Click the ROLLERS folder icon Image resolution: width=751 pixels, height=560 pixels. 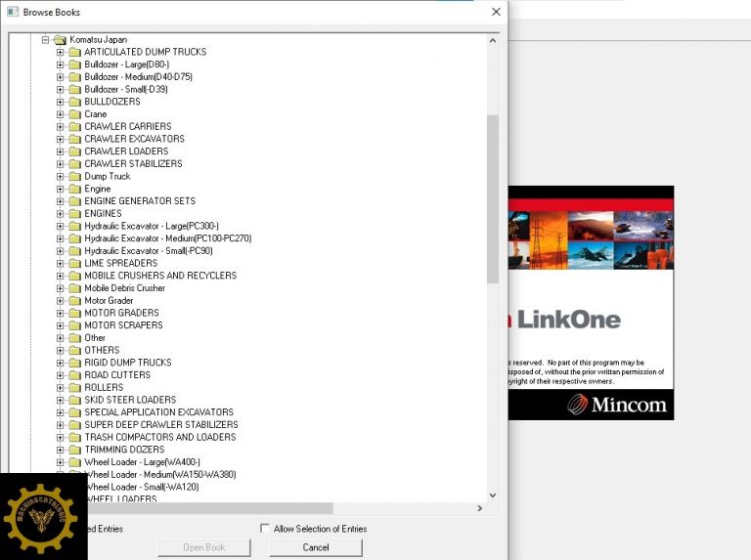point(74,388)
